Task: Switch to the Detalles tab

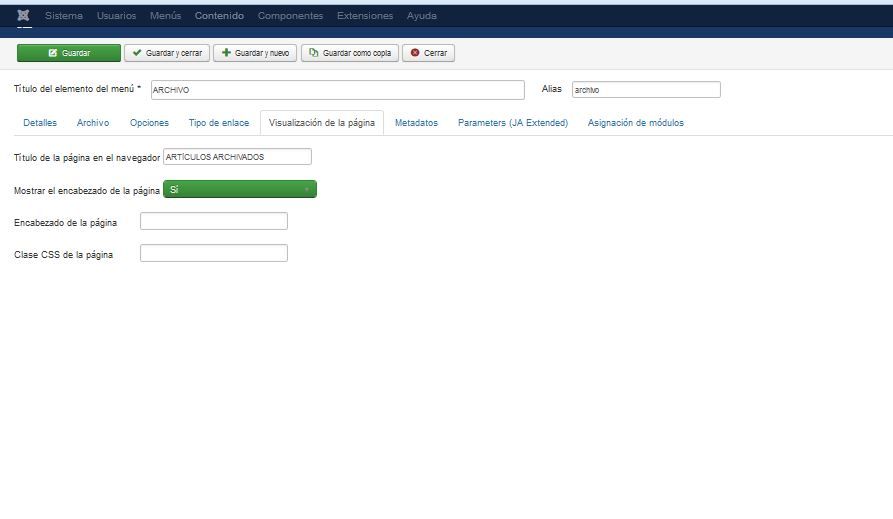Action: point(40,122)
